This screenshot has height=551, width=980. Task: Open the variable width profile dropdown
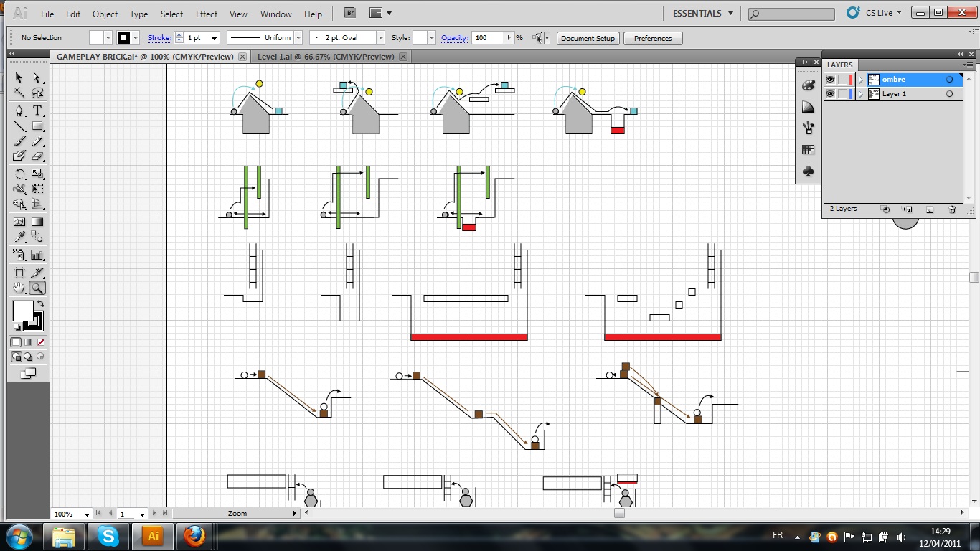[298, 37]
